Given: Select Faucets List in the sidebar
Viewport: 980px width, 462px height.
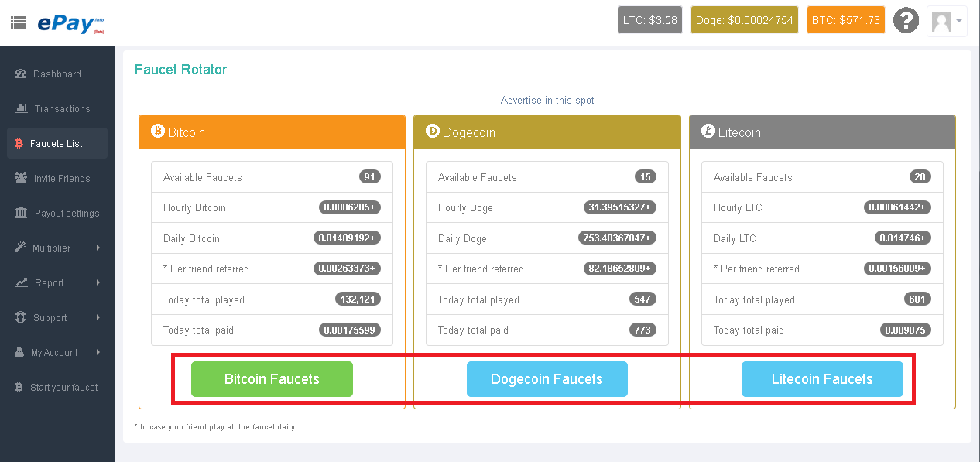Looking at the screenshot, I should click(57, 144).
